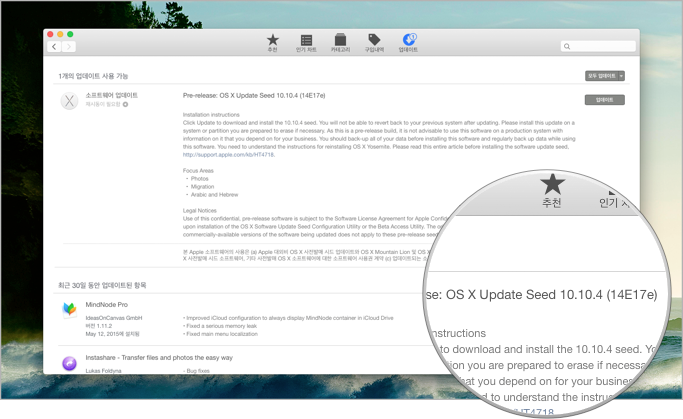Open the 카테고리 (Categories) tab
The width and height of the screenshot is (683, 419).
340,43
